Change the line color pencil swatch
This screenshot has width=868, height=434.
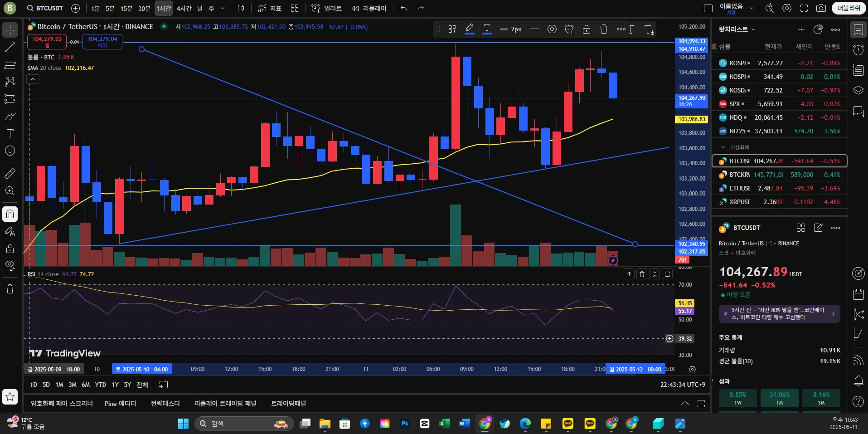(x=470, y=29)
